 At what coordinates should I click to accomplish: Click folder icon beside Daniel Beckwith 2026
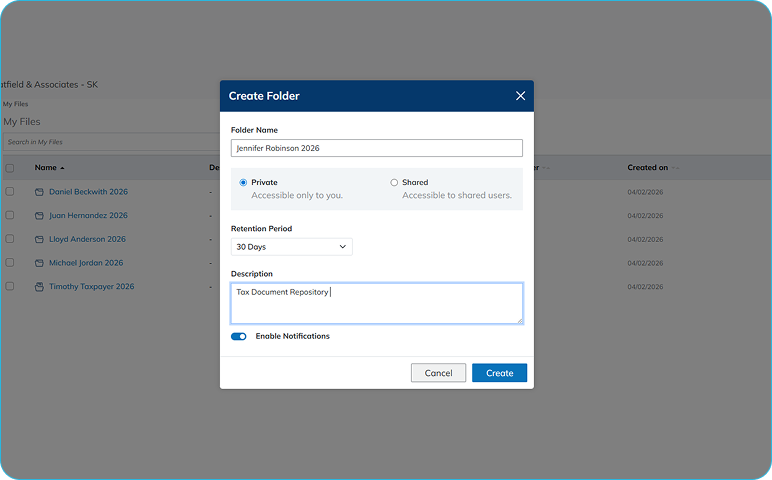coord(39,192)
